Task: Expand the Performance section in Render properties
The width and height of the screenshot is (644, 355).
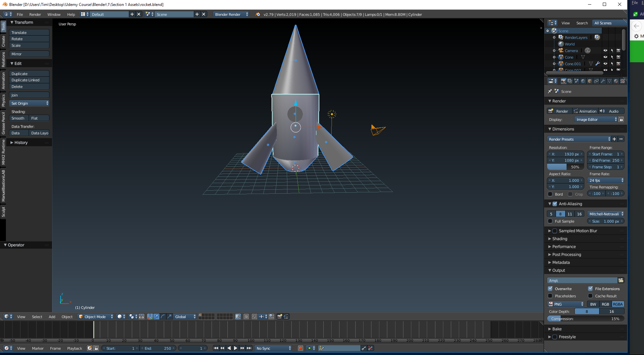Action: pyautogui.click(x=564, y=246)
